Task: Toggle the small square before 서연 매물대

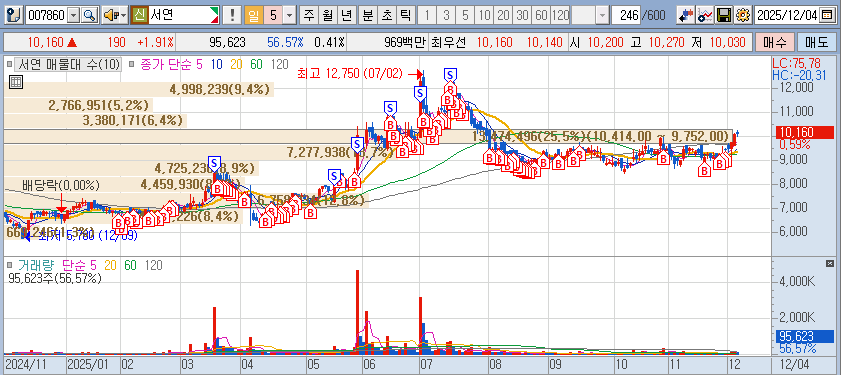Action: click(x=9, y=65)
